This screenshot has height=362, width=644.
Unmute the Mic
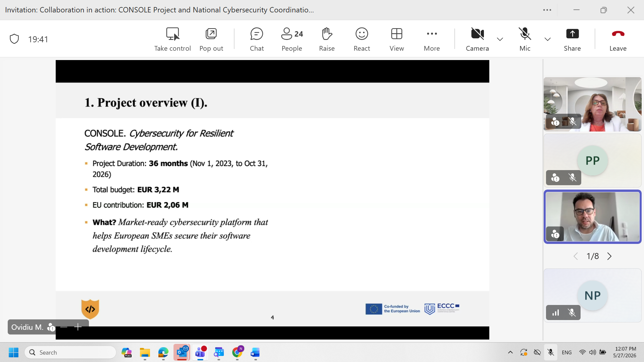[x=525, y=39]
